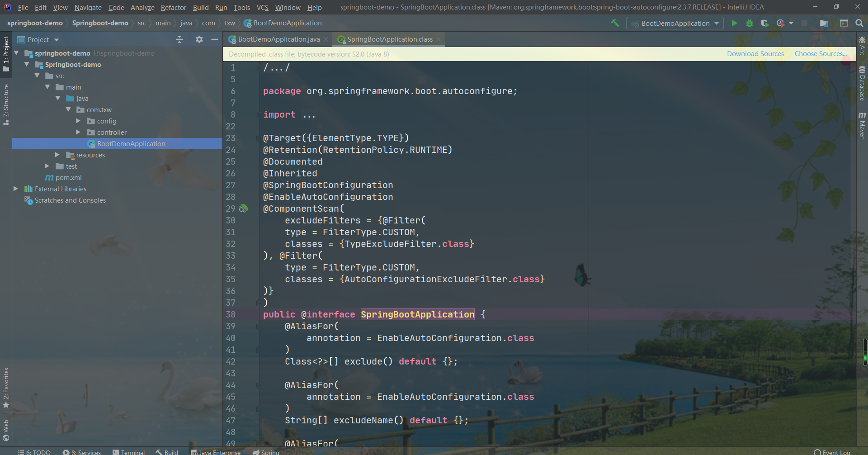
Task: Click the gutter icon on line 29
Action: [243, 209]
